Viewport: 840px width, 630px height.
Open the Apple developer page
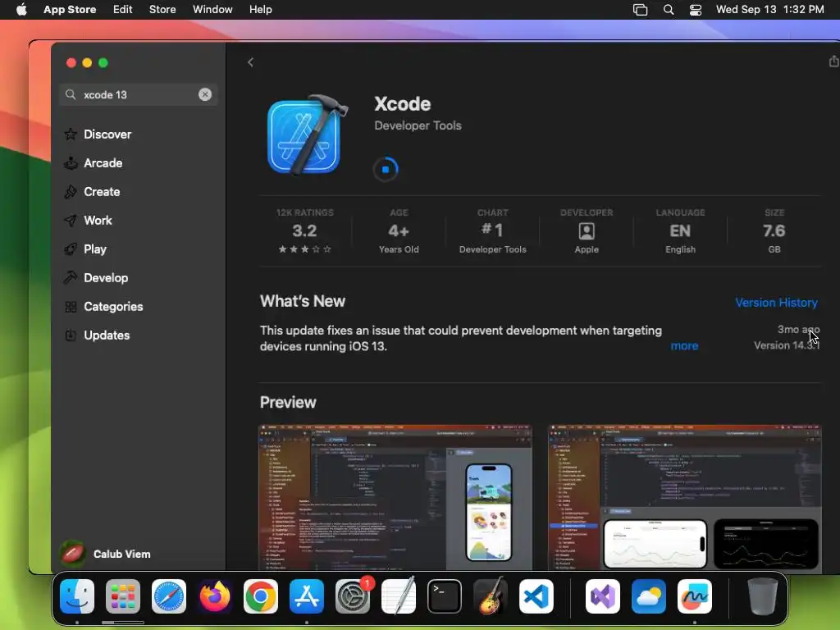(x=587, y=231)
